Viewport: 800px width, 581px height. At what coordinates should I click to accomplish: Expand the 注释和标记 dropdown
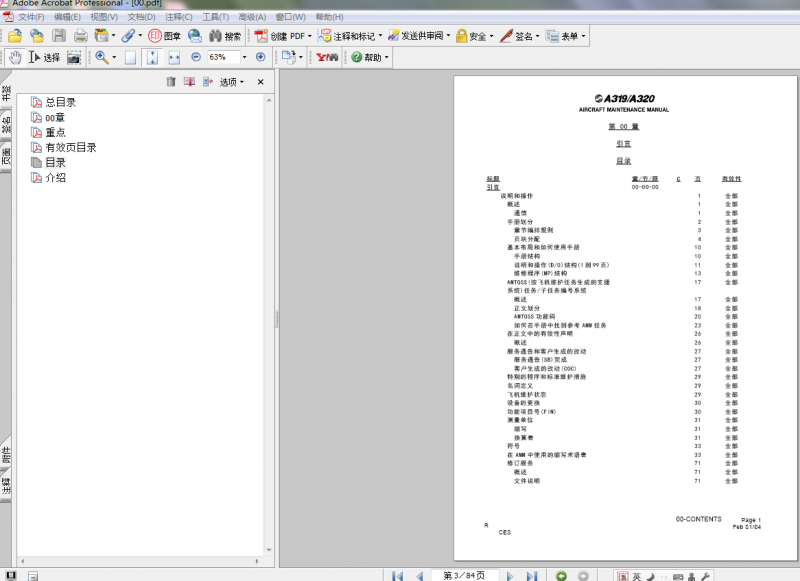coord(380,36)
